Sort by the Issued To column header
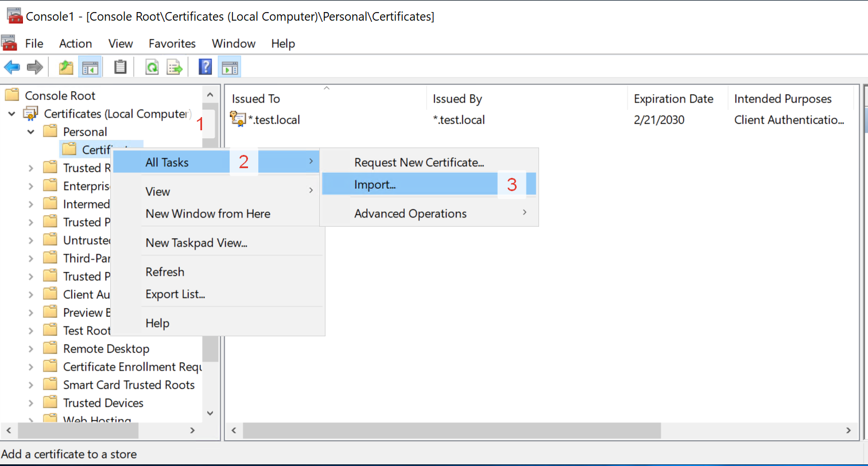868x466 pixels. click(326, 99)
